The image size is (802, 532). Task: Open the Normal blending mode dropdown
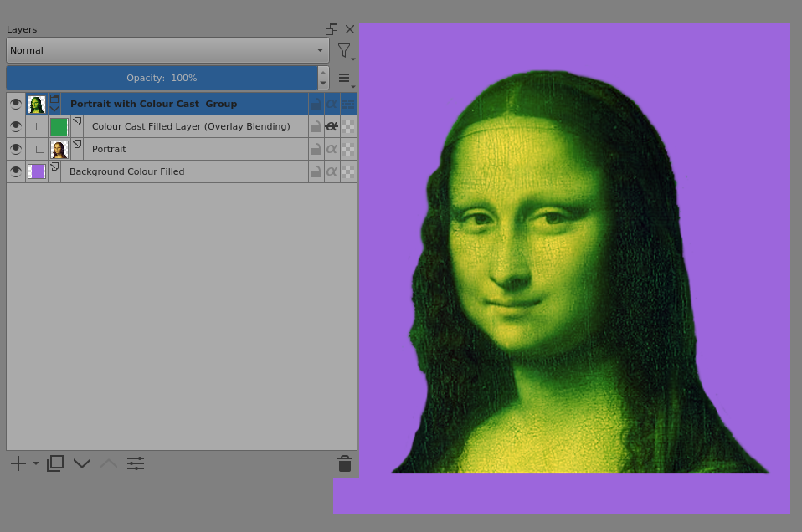167,50
